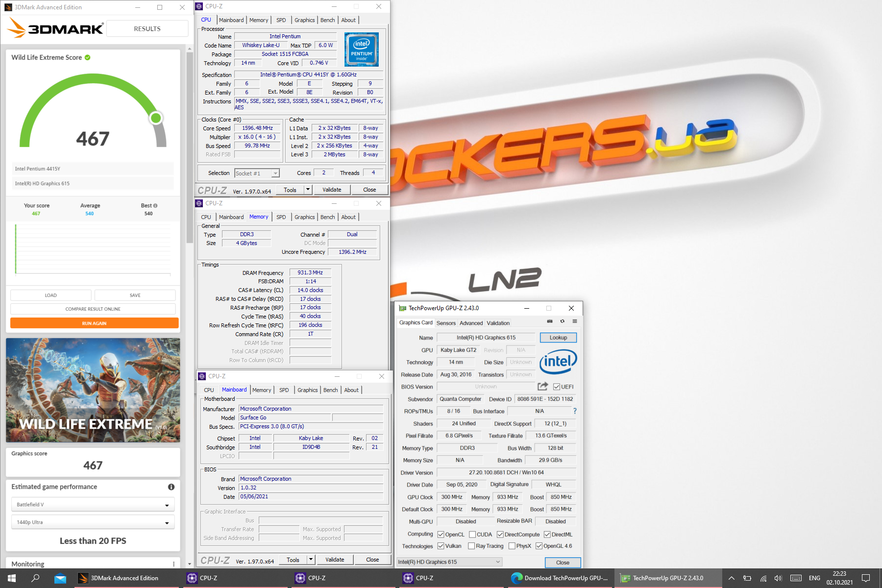Click the Intel Pentium logo in CPU-Z
The width and height of the screenshot is (882, 588).
pos(362,49)
